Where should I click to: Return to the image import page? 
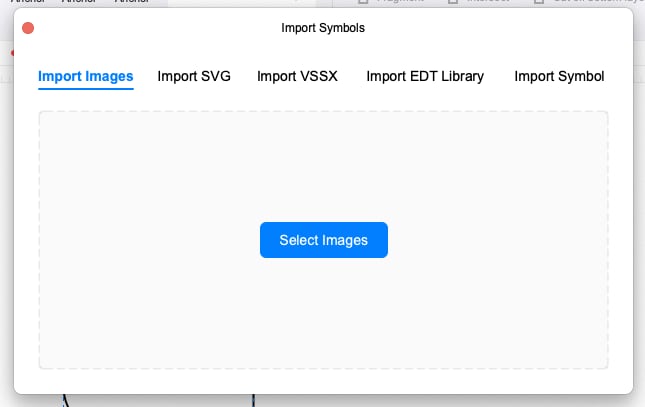(85, 76)
